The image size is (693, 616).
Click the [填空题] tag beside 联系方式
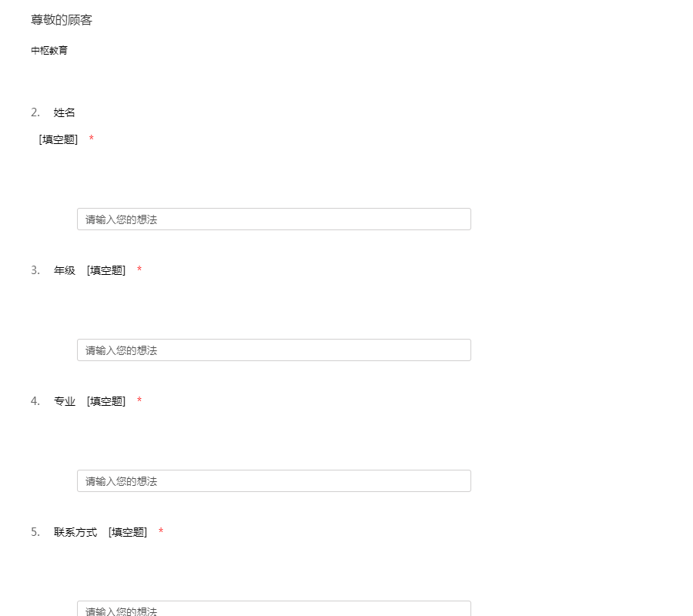click(x=128, y=532)
